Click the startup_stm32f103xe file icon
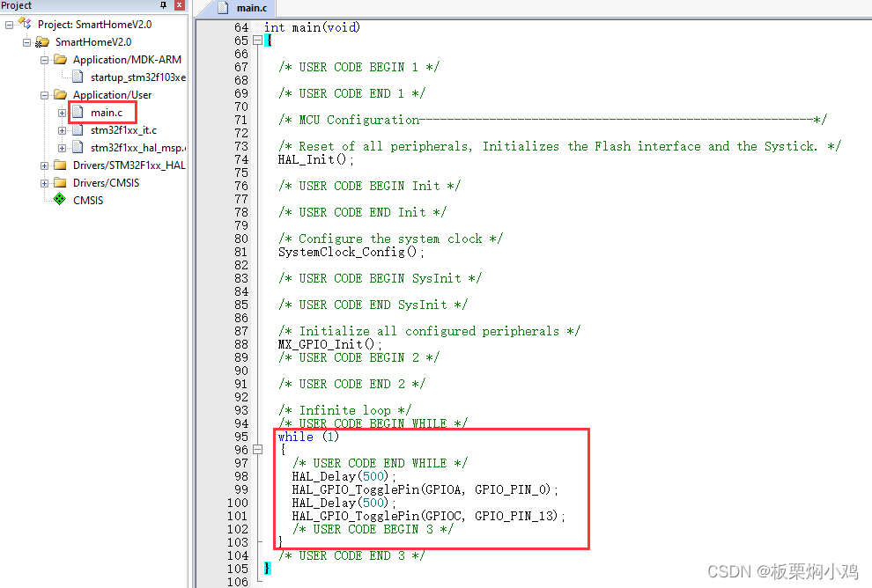Viewport: 872px width, 588px height. (79, 77)
